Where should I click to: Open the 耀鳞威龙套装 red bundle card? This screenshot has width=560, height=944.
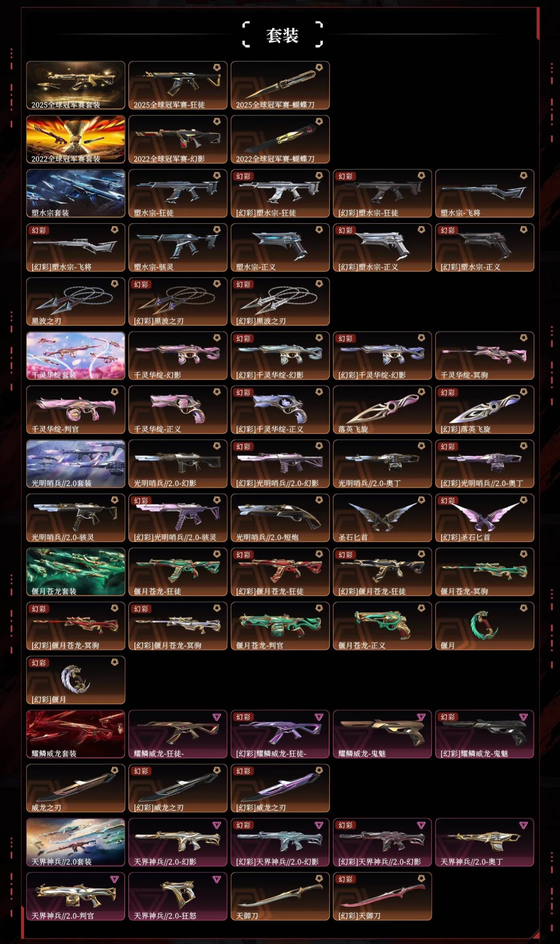(x=76, y=734)
